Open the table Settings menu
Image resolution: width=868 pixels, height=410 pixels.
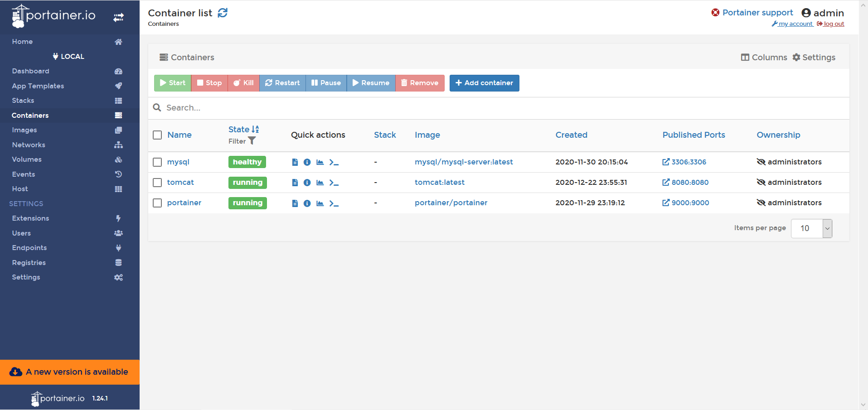814,58
